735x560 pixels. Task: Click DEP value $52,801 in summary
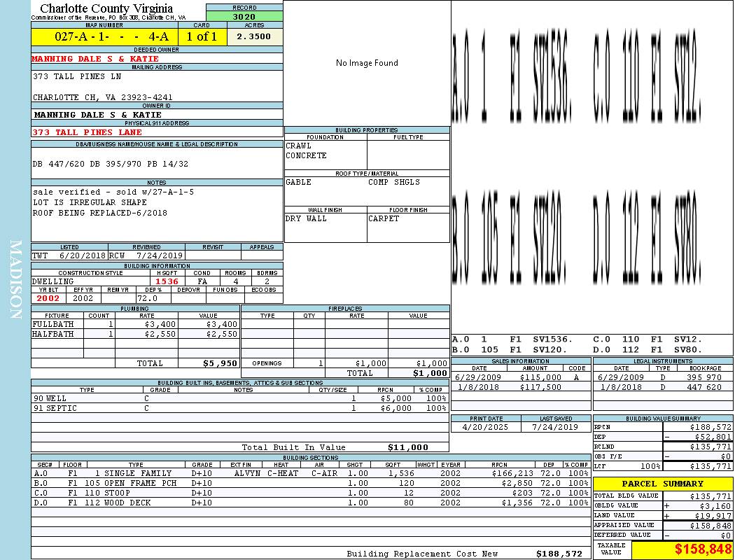point(713,437)
